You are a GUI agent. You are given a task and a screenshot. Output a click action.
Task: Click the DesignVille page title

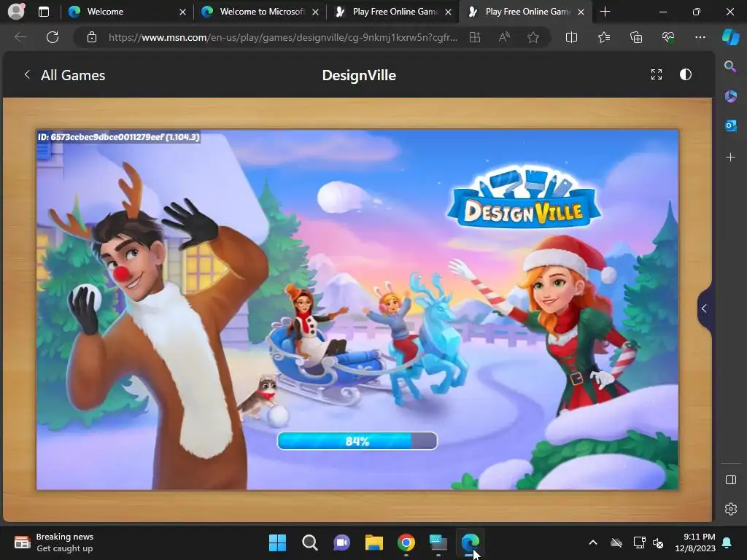coord(359,75)
